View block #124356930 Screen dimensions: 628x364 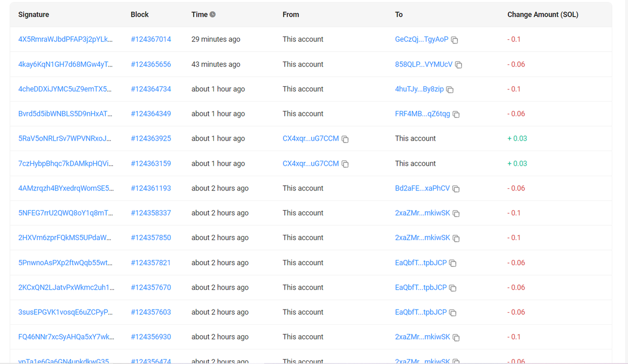[151, 337]
